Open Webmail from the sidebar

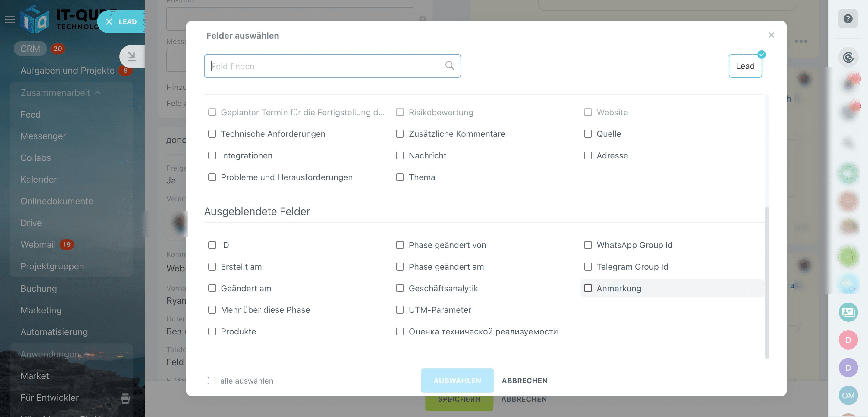coord(38,244)
